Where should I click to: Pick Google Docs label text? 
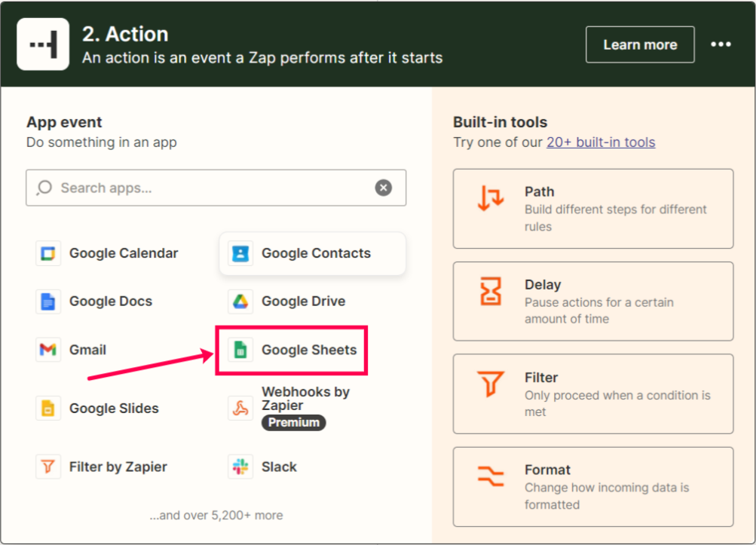pos(111,302)
